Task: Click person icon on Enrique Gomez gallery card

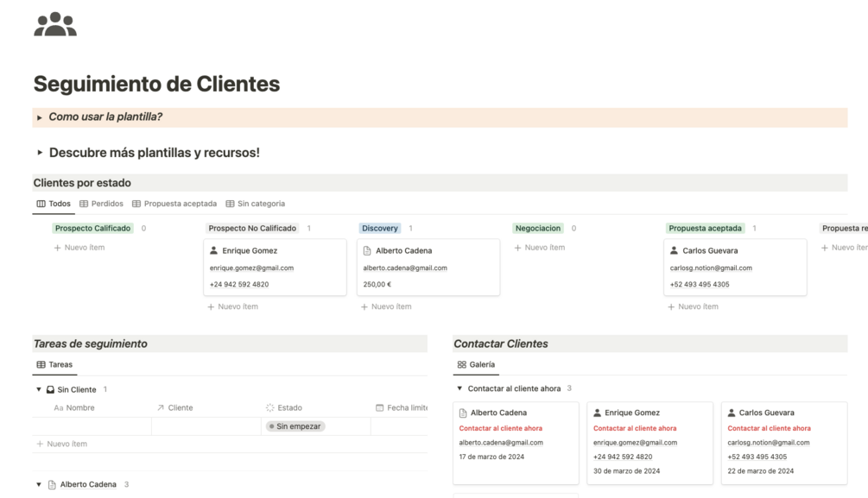Action: [x=598, y=413]
